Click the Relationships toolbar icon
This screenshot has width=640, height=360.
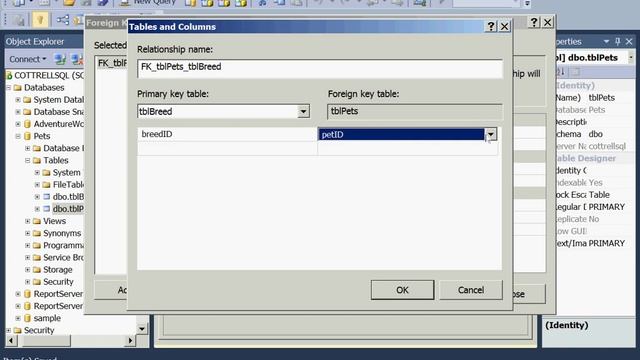pos(62,19)
